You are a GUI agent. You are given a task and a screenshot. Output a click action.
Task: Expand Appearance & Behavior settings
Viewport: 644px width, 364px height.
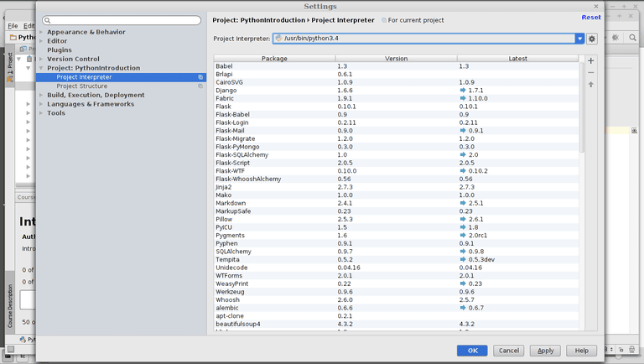coord(41,32)
